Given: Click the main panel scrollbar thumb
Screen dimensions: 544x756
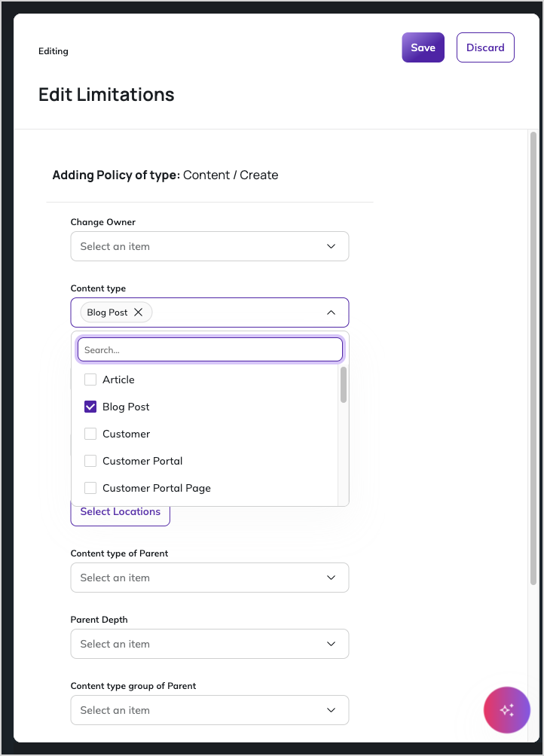Looking at the screenshot, I should 533,358.
